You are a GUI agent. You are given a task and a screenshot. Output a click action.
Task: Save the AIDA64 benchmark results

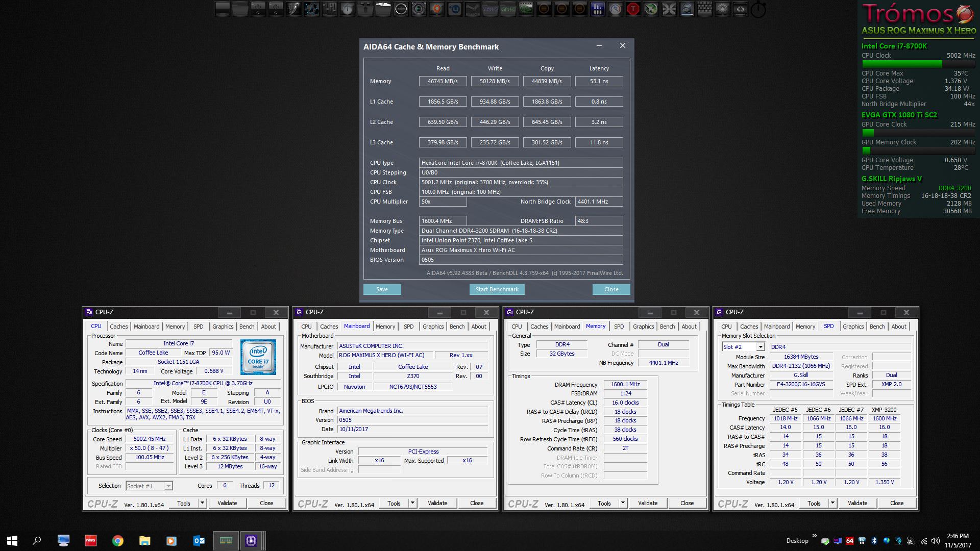tap(382, 289)
